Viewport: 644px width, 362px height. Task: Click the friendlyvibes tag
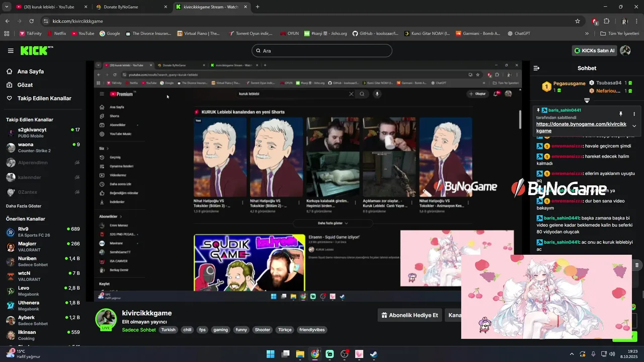[312, 330]
